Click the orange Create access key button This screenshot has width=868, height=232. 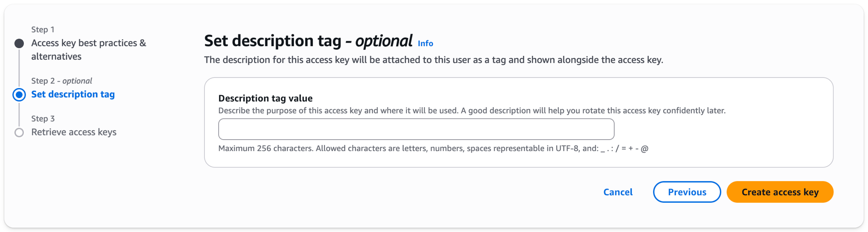coord(780,192)
